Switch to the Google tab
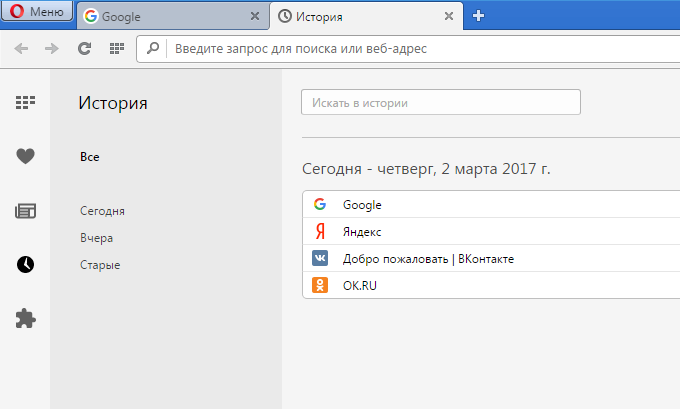 [x=173, y=16]
